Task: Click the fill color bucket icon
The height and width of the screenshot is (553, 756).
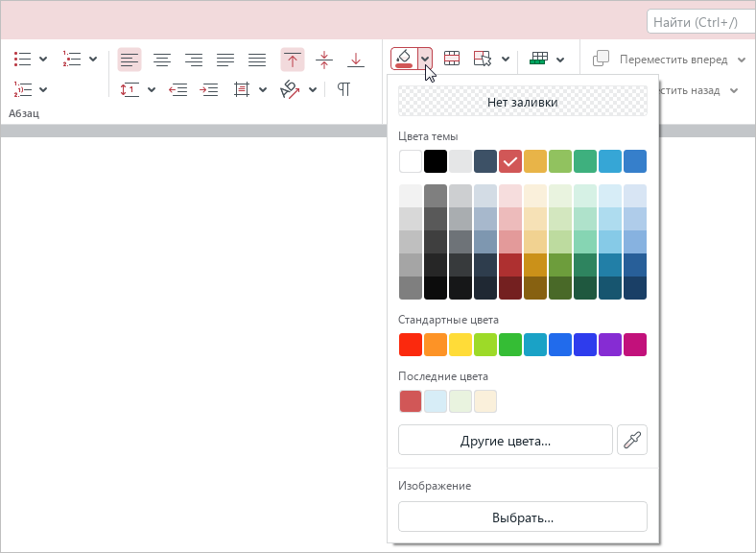Action: tap(404, 60)
